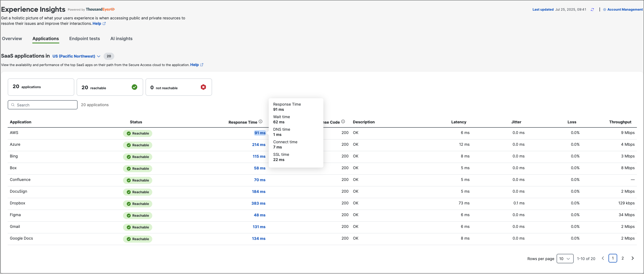Viewport: 644px width, 274px height.
Task: Click the Account Management gear icon
Action: 605,10
